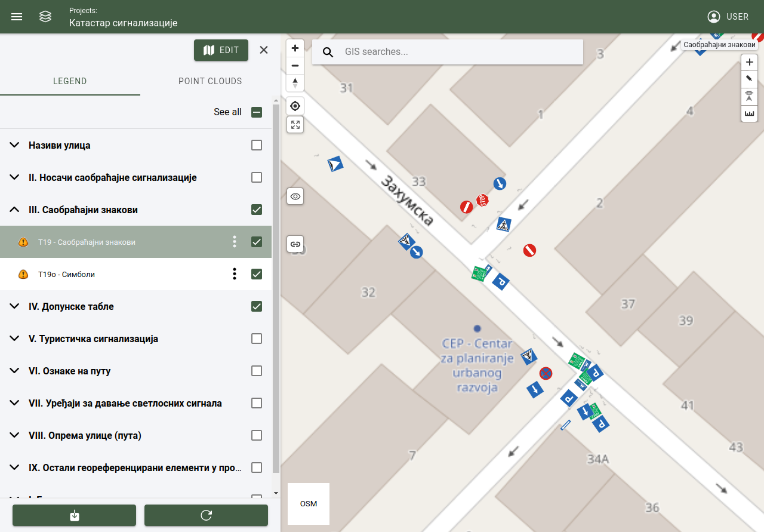The image size is (764, 532).
Task: Open the ruler measure tool
Action: [x=749, y=113]
